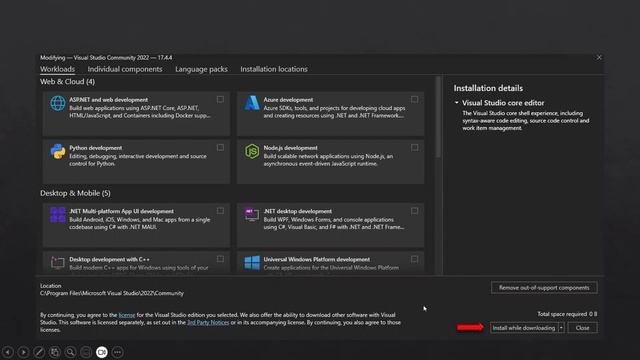Click the Python development snake icon
Image resolution: width=640 pixels, height=360 pixels.
(x=58, y=151)
